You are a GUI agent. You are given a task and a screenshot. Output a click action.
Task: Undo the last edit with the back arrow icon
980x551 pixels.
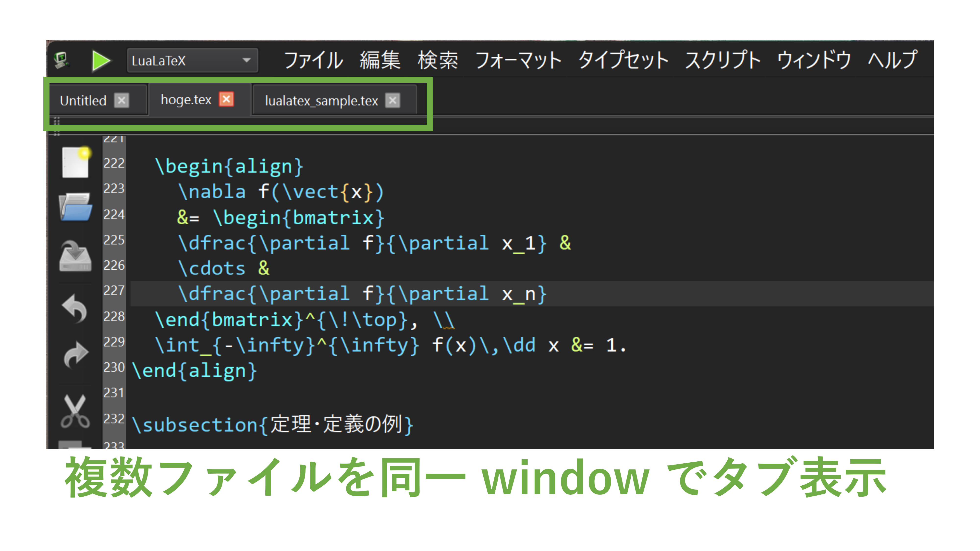coord(76,307)
